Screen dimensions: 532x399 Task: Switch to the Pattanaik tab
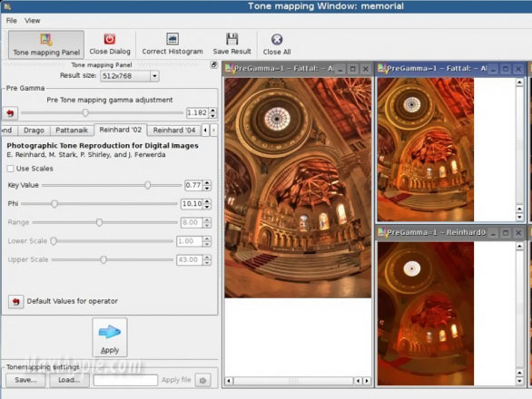[x=72, y=131]
